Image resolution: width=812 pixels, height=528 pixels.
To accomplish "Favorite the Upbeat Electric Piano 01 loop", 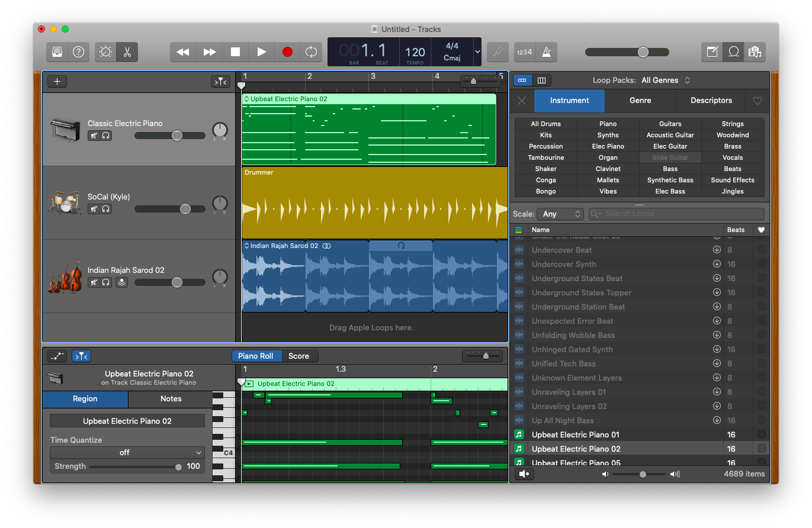I will pos(761,434).
